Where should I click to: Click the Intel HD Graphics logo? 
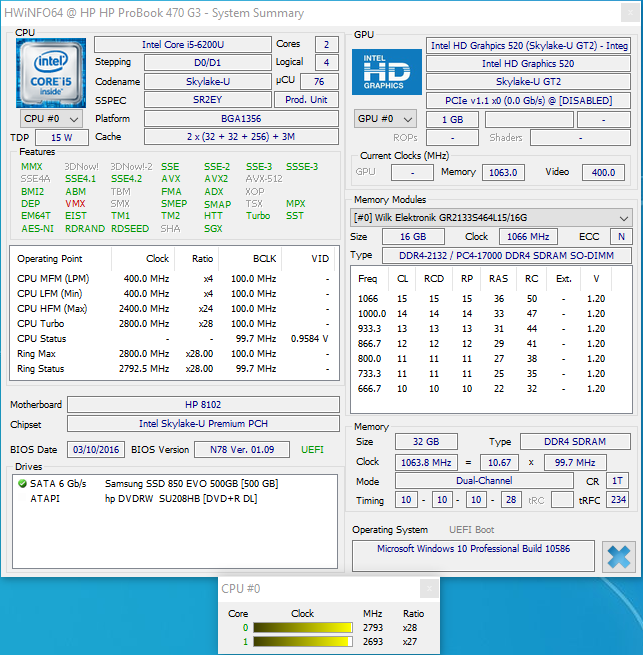pyautogui.click(x=386, y=72)
